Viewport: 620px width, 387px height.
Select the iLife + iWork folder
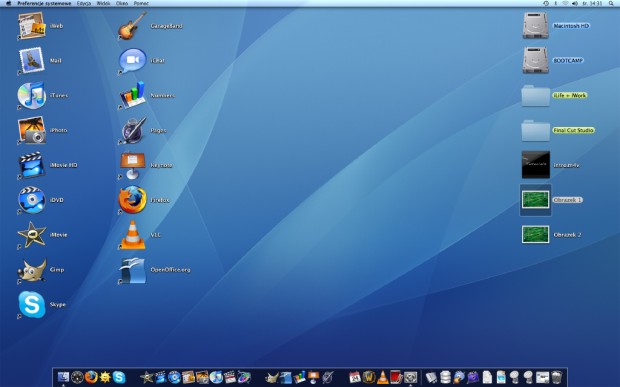(x=535, y=96)
